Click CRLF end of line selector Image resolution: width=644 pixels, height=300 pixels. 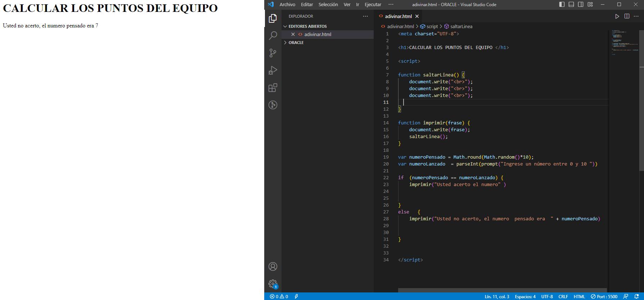pos(563,296)
